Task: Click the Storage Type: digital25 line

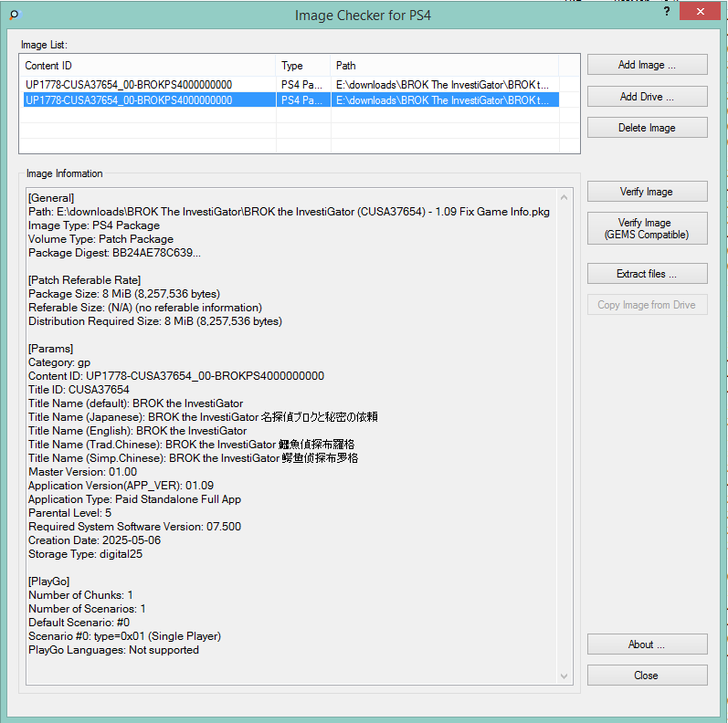Action: click(x=85, y=554)
